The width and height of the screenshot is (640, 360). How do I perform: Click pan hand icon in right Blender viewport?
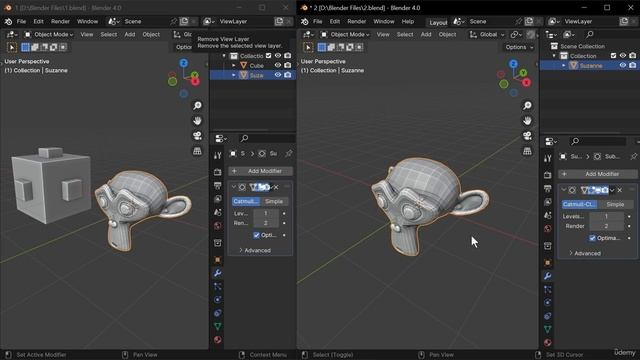pos(527,121)
